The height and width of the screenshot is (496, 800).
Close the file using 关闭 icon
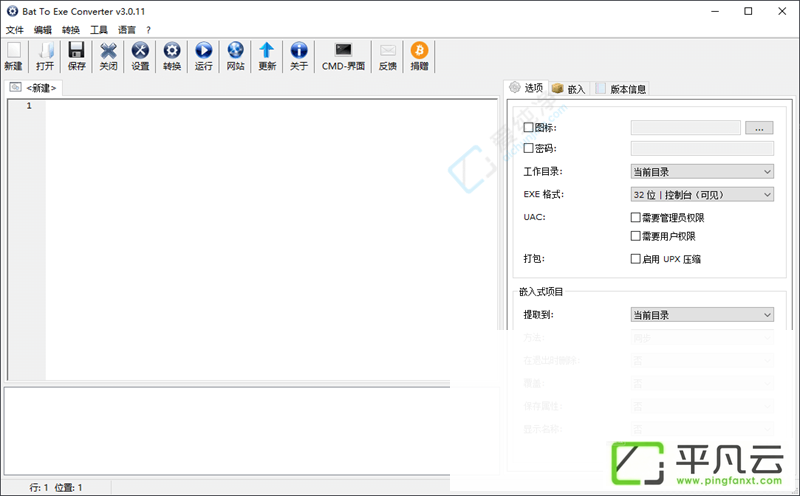[x=108, y=50]
